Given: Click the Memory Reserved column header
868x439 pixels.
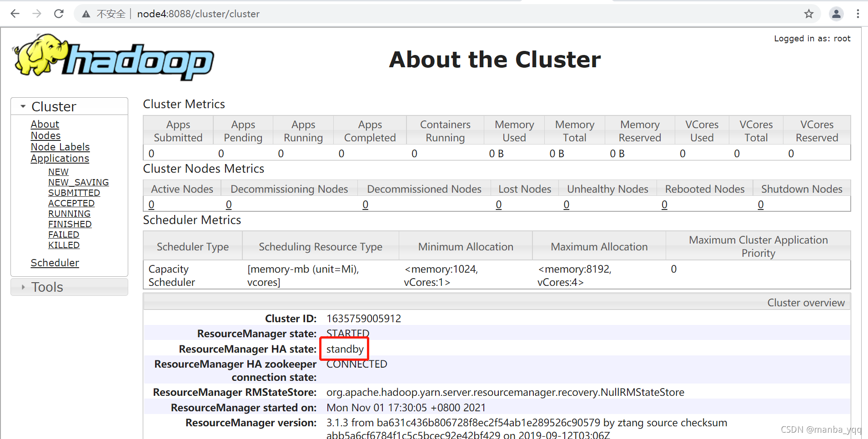Looking at the screenshot, I should click(640, 131).
